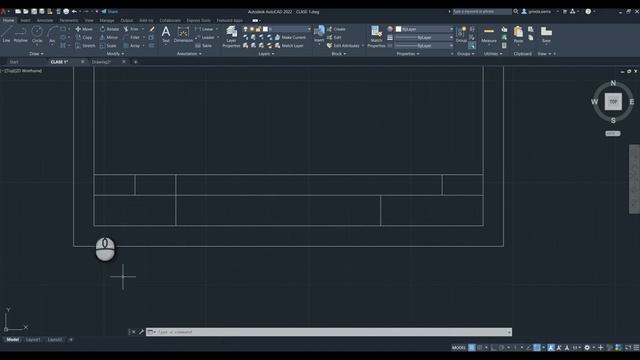
Task: Click the Array tool
Action: (132, 46)
